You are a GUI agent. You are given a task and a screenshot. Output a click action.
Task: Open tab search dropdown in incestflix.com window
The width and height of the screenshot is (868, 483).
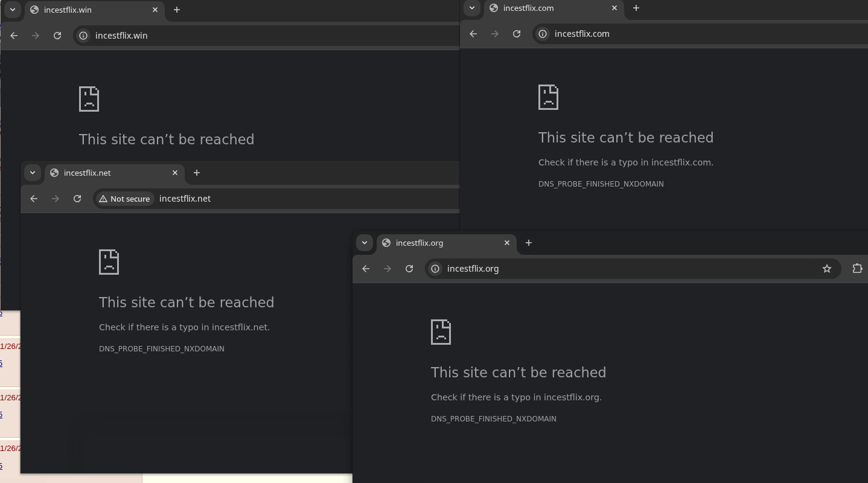(x=471, y=8)
